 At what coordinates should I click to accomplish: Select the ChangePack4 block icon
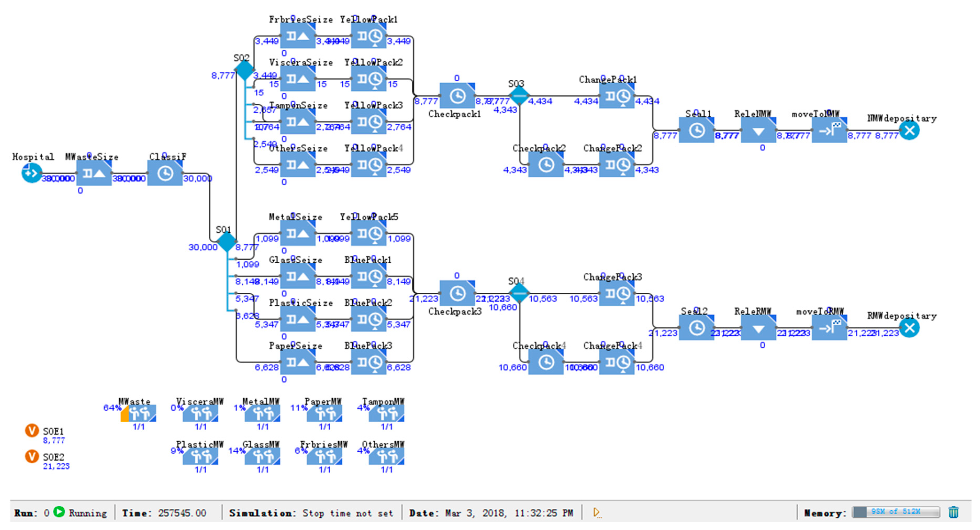click(x=617, y=362)
